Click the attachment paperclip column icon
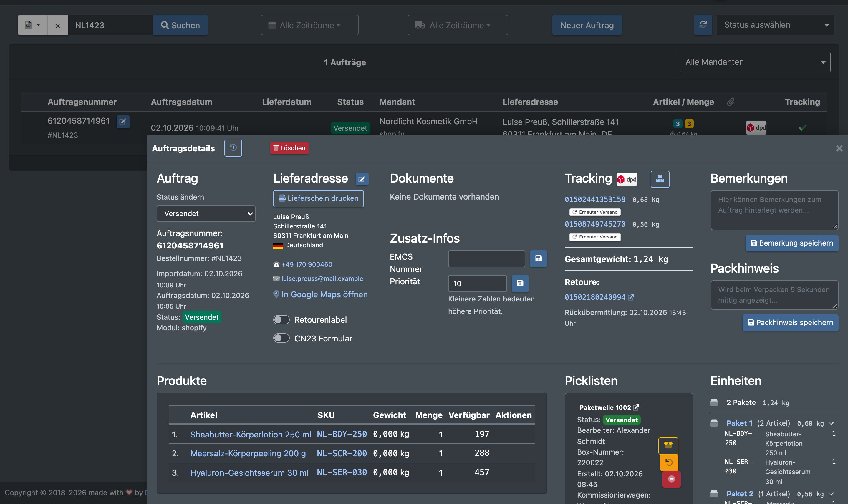The width and height of the screenshot is (848, 504). pos(731,102)
